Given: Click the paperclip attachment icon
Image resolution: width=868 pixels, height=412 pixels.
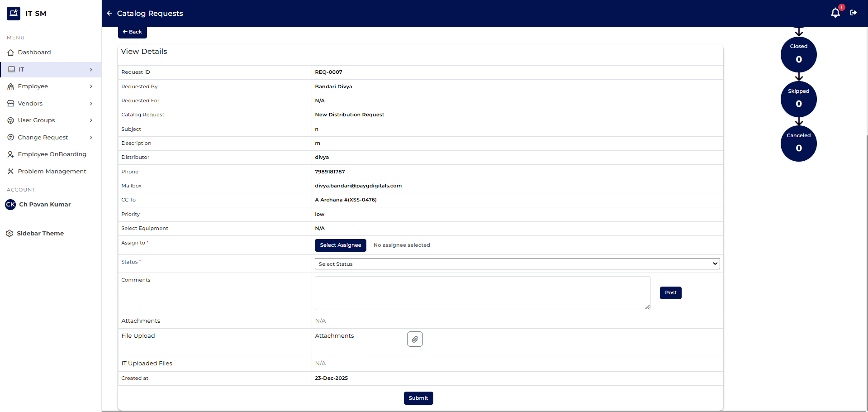Looking at the screenshot, I should (415, 339).
